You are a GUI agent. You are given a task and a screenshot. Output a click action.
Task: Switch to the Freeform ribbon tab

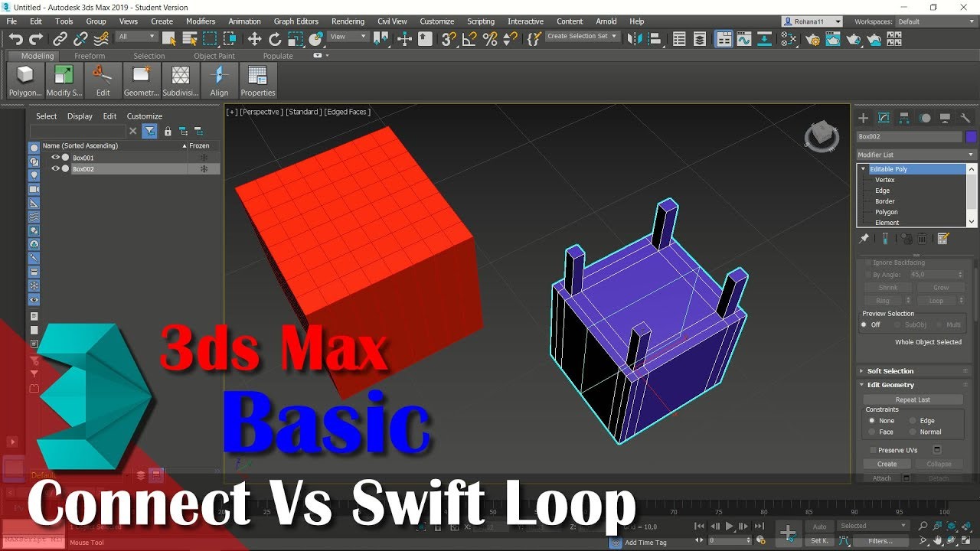click(x=90, y=56)
